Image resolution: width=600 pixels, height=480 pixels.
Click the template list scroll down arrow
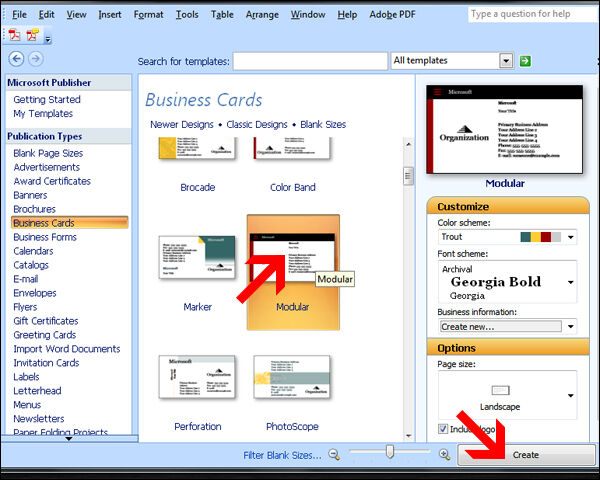pos(409,436)
